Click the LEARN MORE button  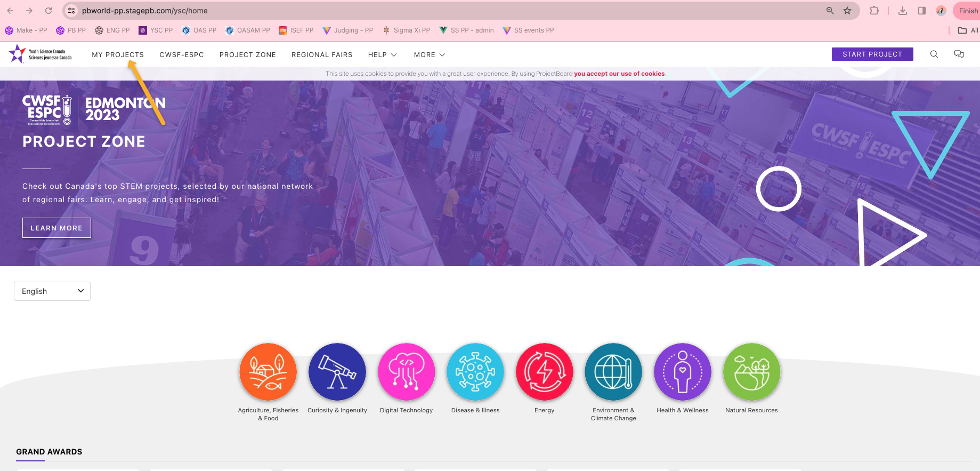pyautogui.click(x=56, y=228)
